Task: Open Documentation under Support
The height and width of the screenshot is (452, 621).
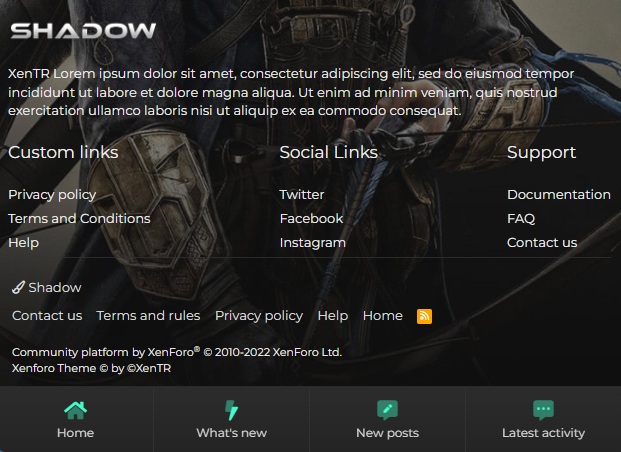Action: 558,194
